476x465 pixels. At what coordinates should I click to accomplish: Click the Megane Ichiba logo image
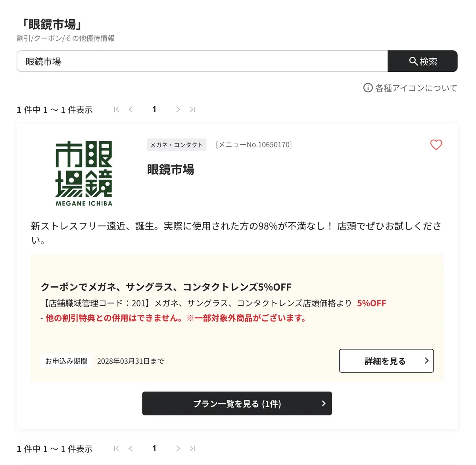coord(84,173)
